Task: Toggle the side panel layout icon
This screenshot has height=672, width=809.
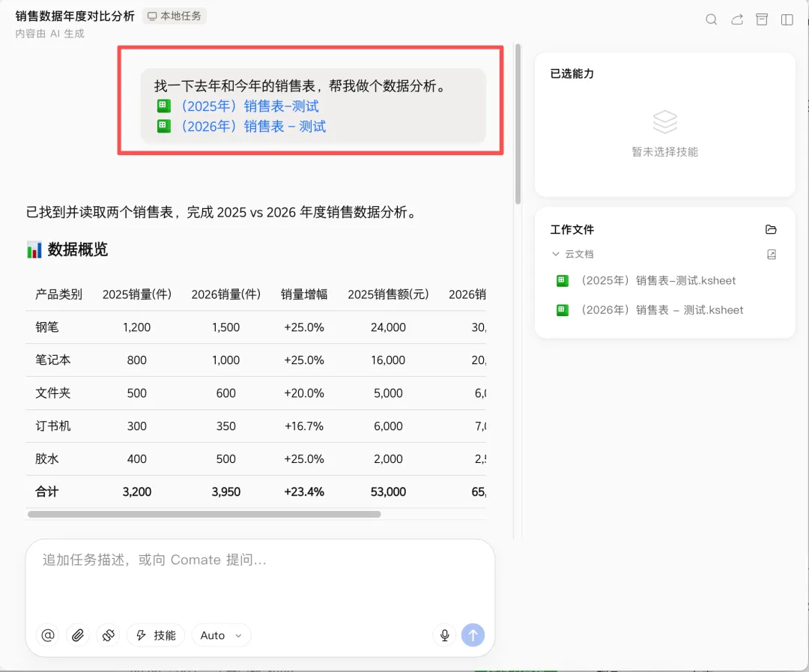Action: click(787, 19)
